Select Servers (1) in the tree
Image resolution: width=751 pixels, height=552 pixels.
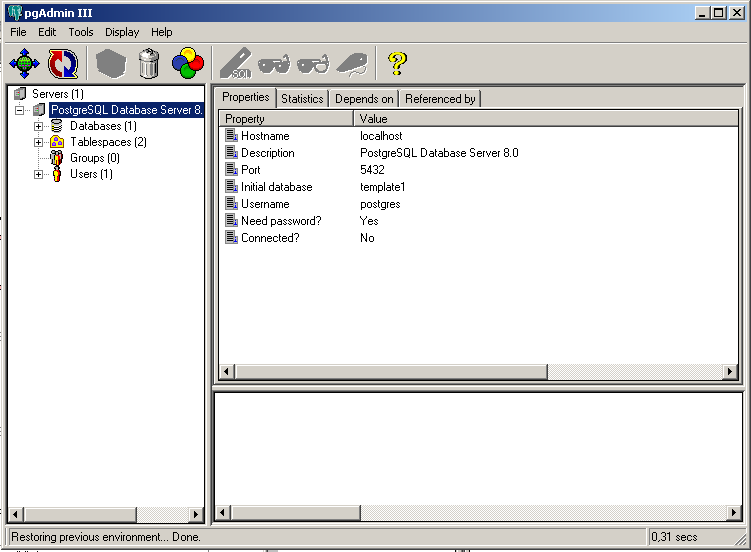coord(58,94)
